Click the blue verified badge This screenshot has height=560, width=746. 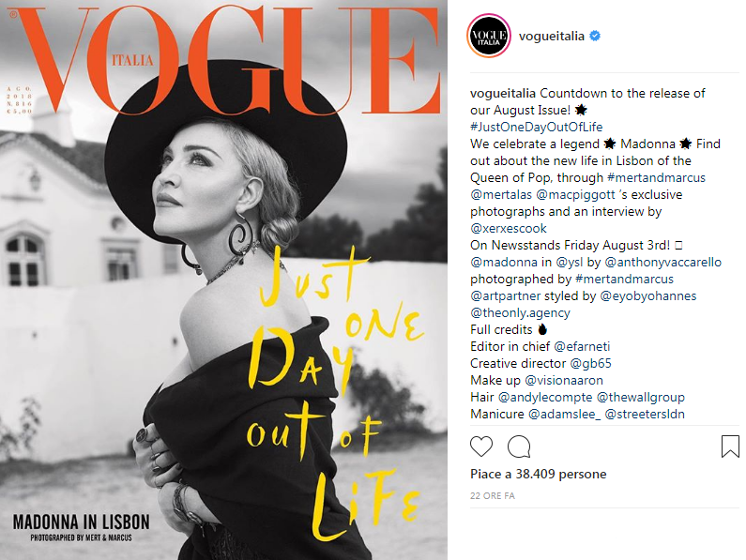595,36
